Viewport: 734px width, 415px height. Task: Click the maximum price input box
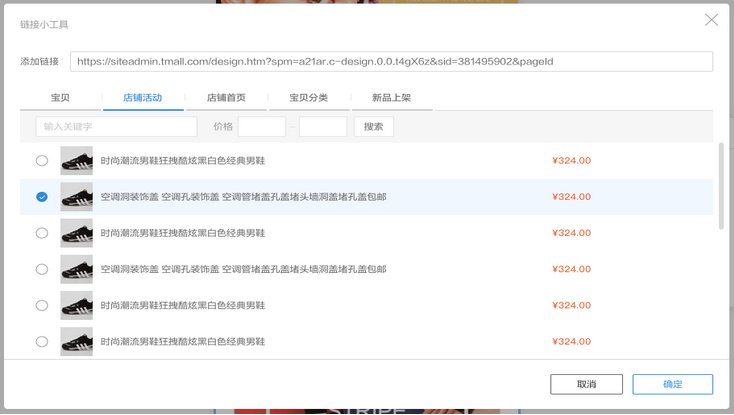pyautogui.click(x=323, y=127)
